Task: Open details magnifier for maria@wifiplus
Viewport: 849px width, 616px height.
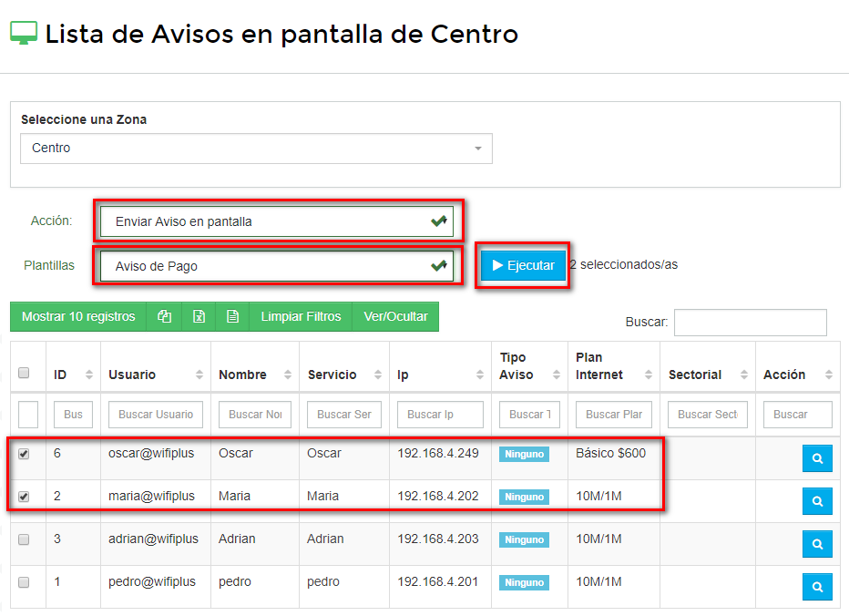Action: pyautogui.click(x=817, y=501)
